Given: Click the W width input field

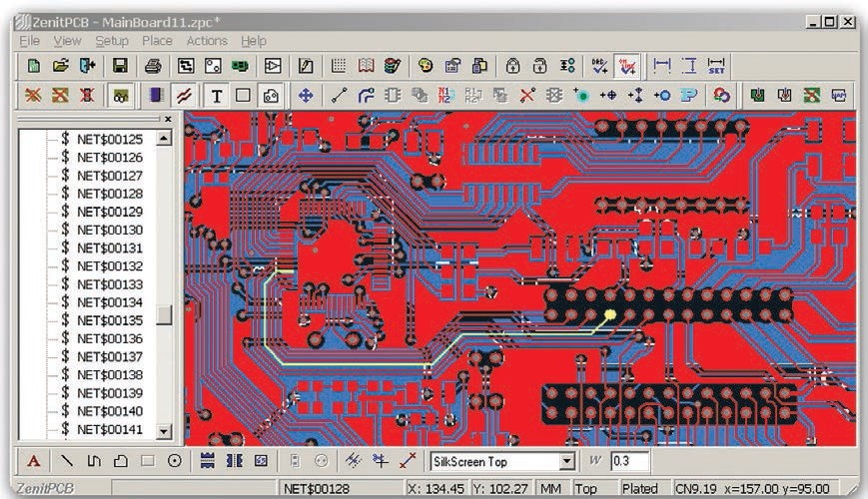Looking at the screenshot, I should click(x=629, y=461).
